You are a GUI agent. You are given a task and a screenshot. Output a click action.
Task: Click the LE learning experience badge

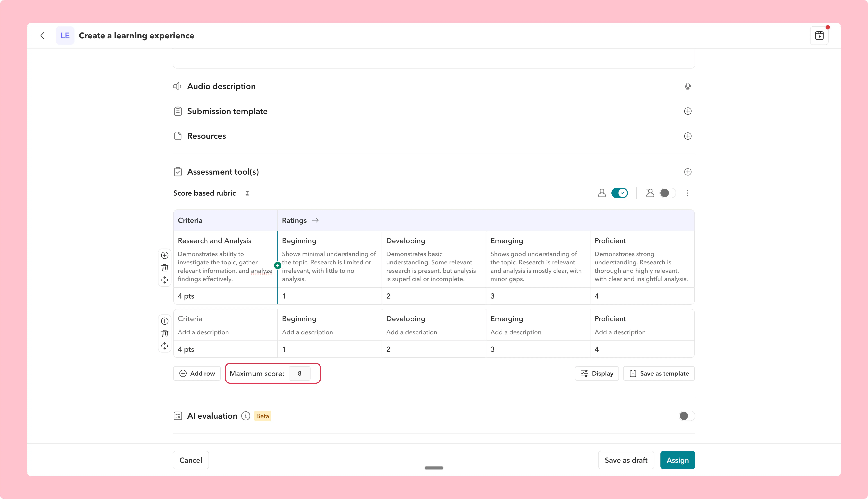(65, 36)
